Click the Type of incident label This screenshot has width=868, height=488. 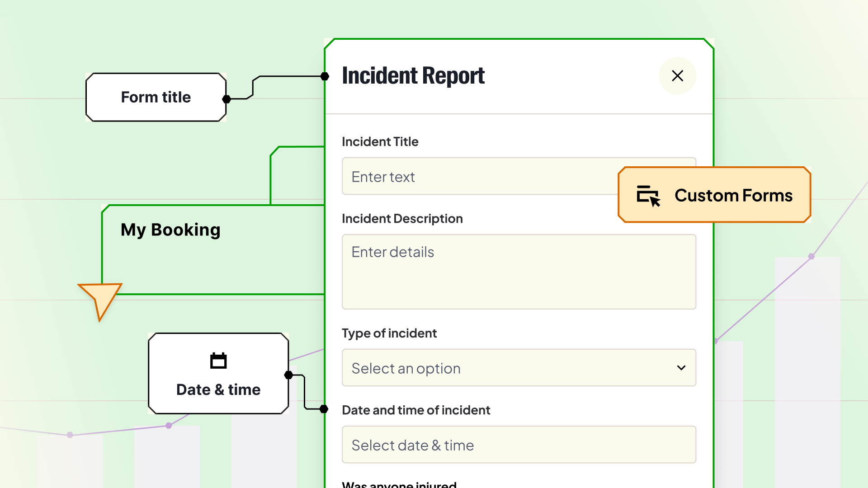click(x=389, y=333)
